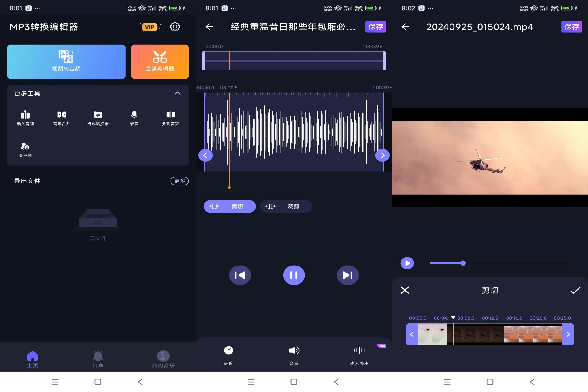
Task: Open the Record microphone tool
Action: point(134,118)
